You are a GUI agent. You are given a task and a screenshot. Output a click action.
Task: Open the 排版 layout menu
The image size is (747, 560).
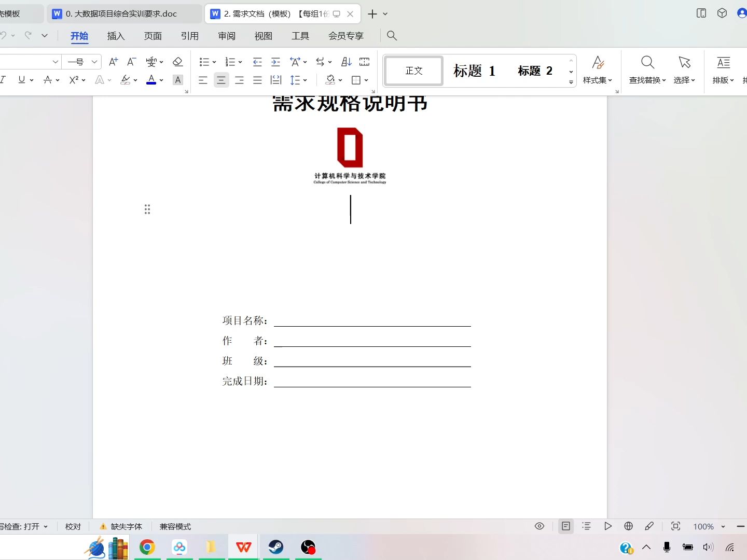(723, 70)
